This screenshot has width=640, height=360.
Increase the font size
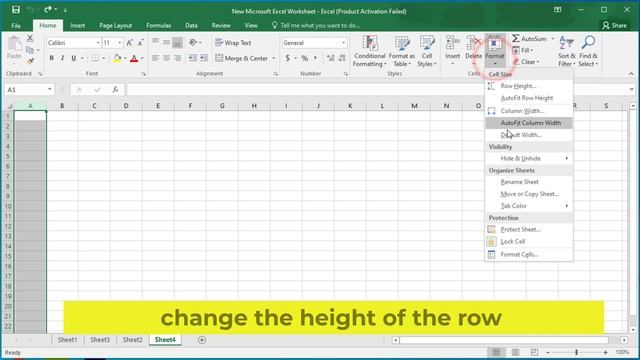click(129, 42)
